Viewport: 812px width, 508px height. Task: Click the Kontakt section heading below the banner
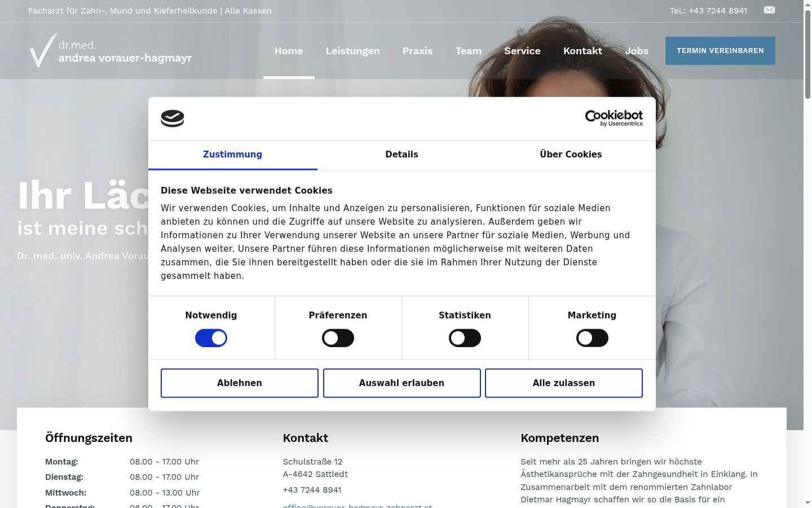pos(305,438)
